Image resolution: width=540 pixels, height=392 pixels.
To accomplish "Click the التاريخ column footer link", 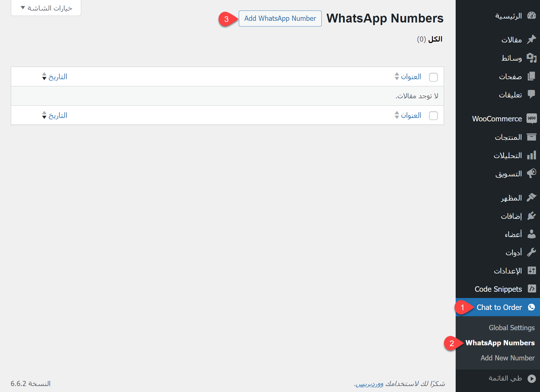I will 58,115.
